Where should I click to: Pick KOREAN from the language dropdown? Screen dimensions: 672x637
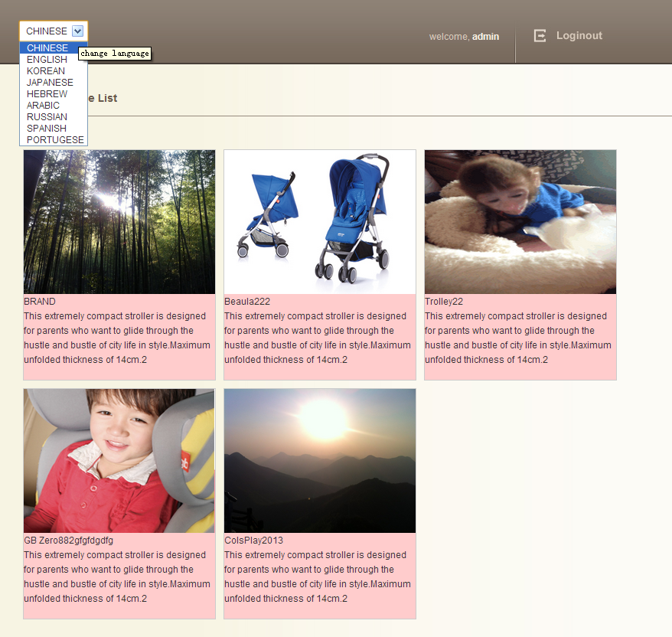point(54,71)
